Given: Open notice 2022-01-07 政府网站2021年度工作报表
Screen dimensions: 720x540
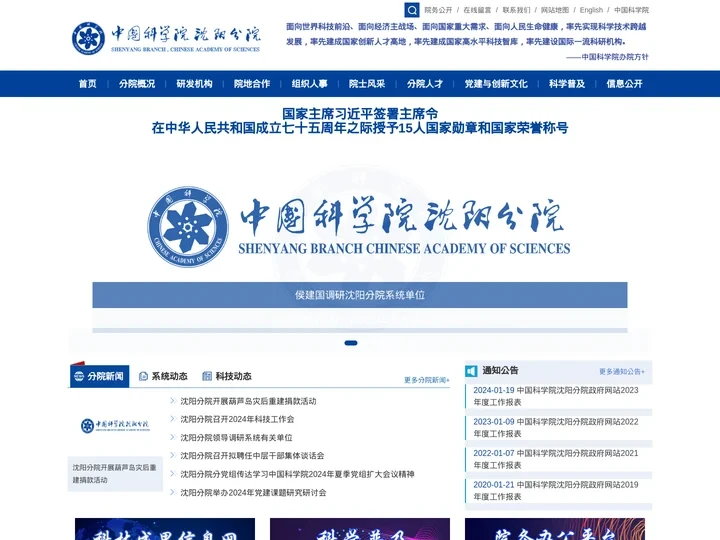Looking at the screenshot, I should 556,459.
